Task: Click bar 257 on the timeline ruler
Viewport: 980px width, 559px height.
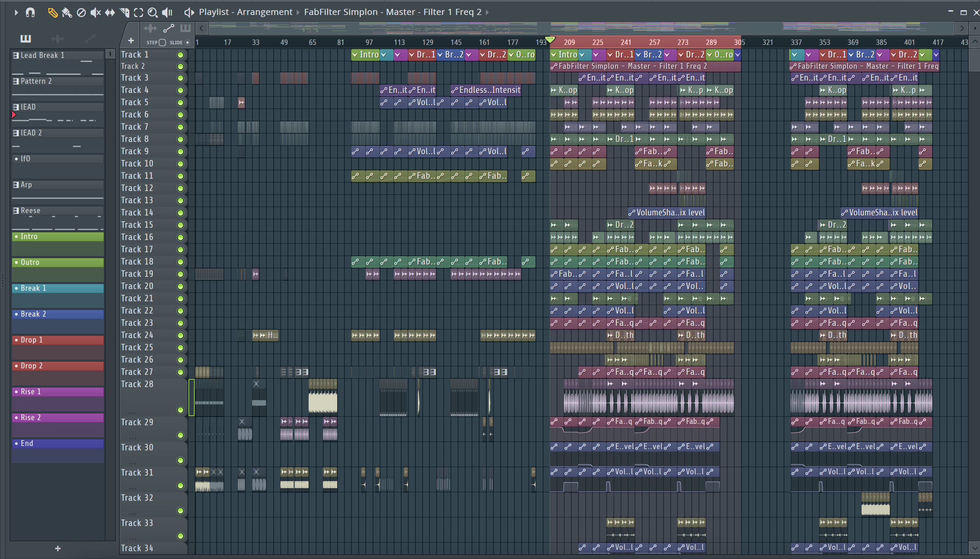Action: pyautogui.click(x=654, y=42)
